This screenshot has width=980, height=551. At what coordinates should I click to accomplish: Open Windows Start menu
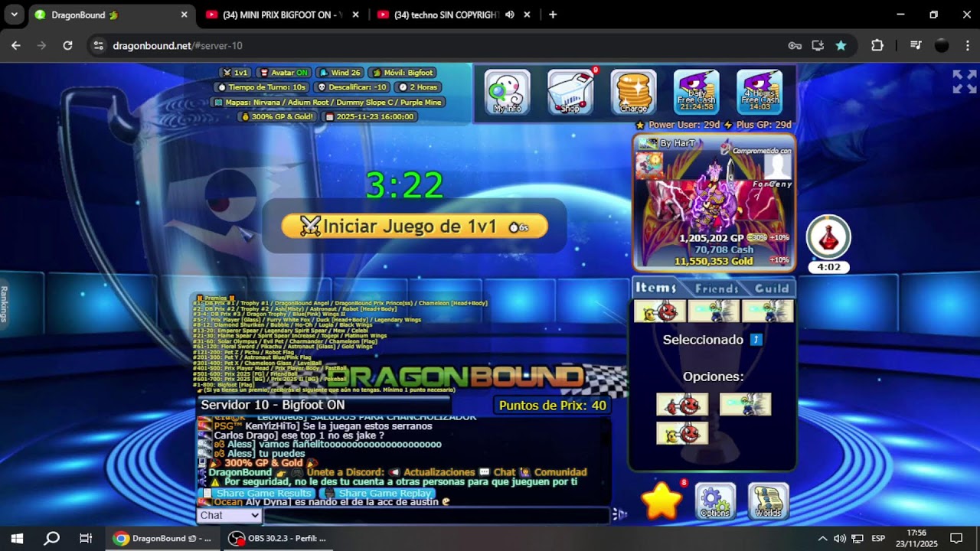coord(17,538)
